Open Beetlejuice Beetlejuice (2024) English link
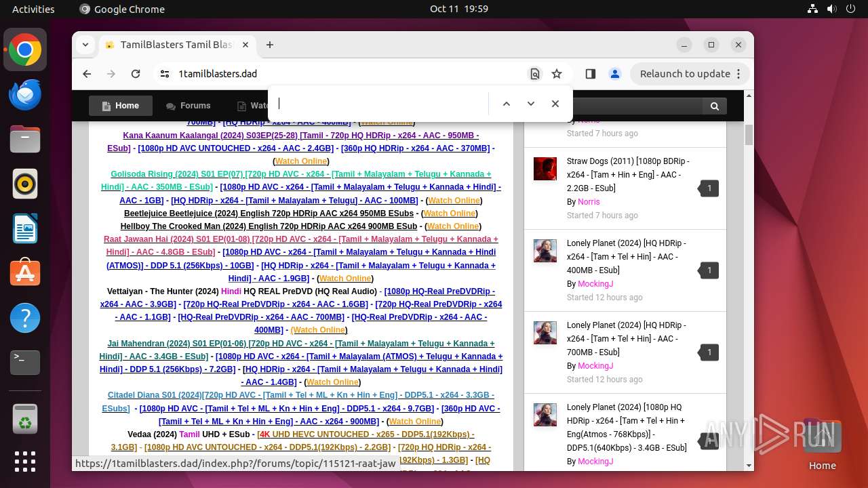The image size is (868, 488). (269, 213)
